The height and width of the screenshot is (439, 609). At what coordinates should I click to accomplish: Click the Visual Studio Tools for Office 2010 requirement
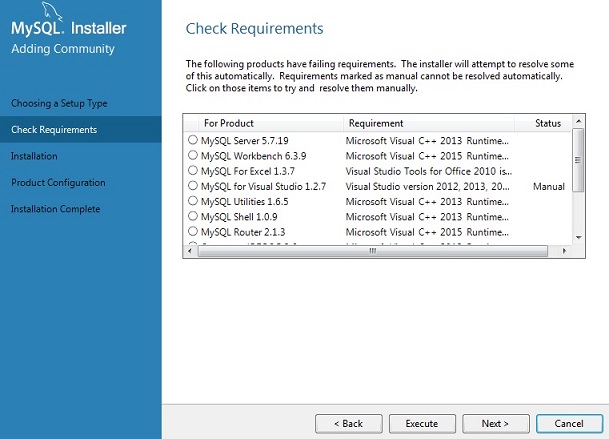point(429,171)
